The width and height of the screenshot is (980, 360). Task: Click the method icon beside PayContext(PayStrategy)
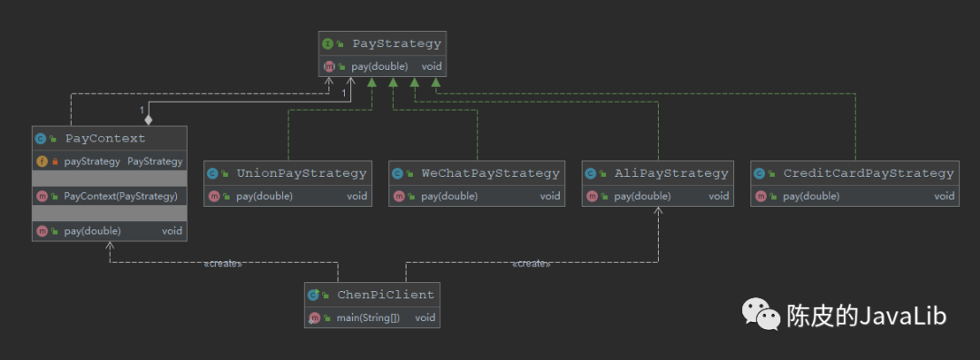tap(42, 196)
